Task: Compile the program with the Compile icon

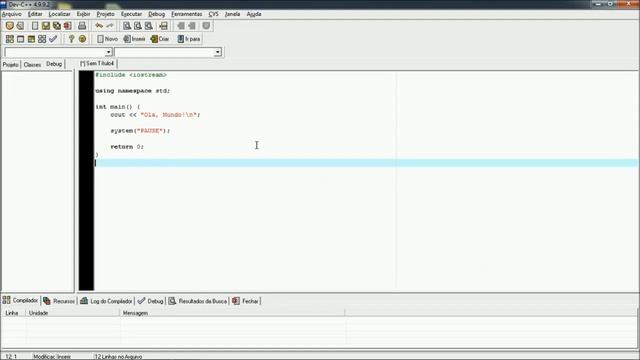Action: 10,39
